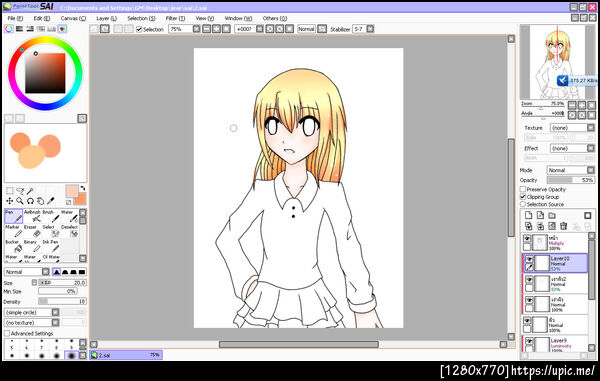Select the Selection Source option
Screen dimensions: 600x381
tap(523, 204)
